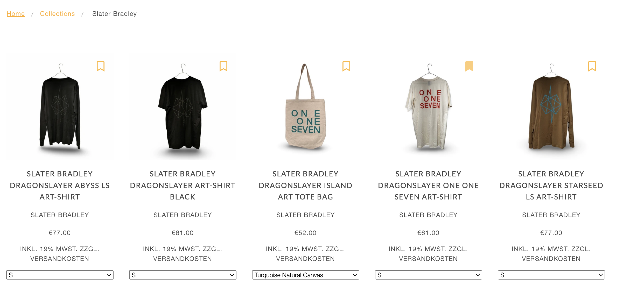Image resolution: width=644 pixels, height=300 pixels.
Task: Click the Dragonslayer Starseed LS Art-Shirt title
Action: (551, 185)
